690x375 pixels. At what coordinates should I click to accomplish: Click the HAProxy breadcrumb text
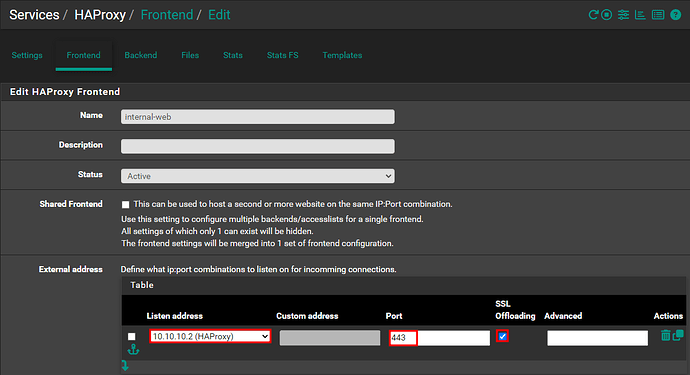pos(100,15)
